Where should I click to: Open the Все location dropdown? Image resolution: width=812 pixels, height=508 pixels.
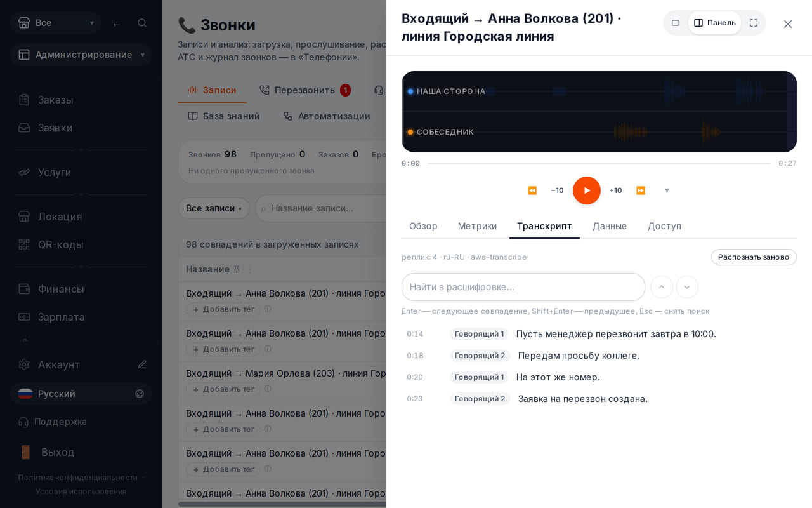click(56, 23)
